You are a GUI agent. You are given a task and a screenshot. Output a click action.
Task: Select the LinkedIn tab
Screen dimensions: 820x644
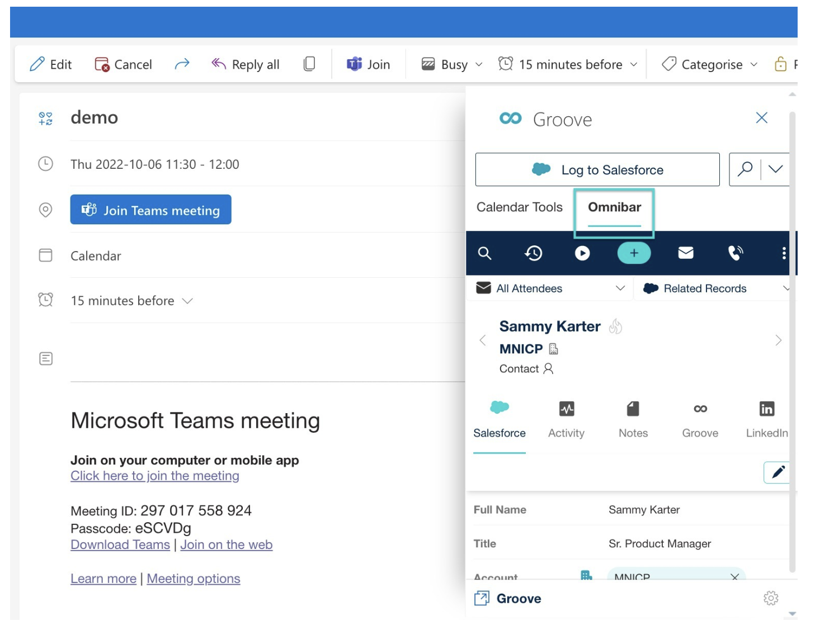[767, 420]
